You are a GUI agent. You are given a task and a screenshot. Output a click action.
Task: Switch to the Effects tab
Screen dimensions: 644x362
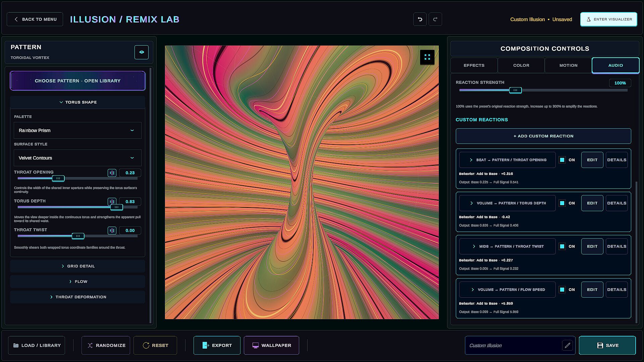[x=474, y=65]
